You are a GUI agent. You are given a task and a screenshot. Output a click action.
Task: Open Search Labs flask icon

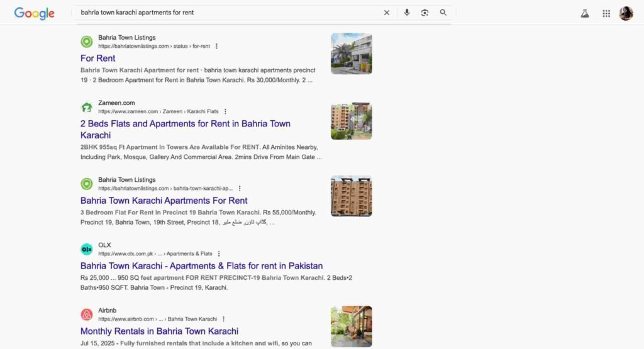(585, 13)
